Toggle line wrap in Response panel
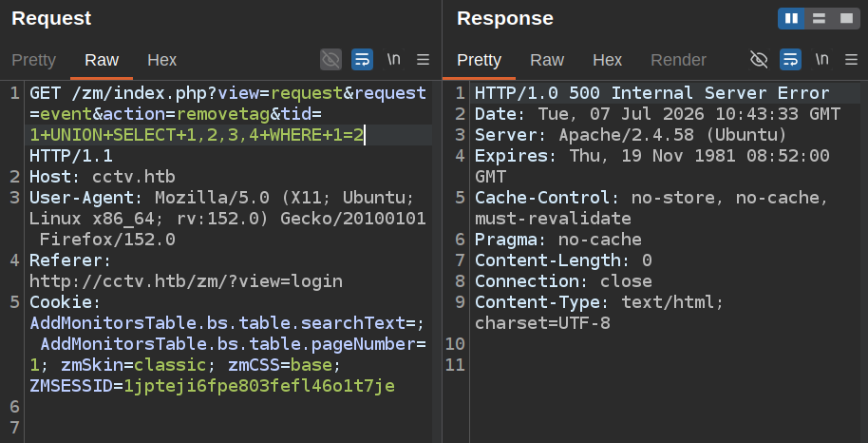868x443 pixels. tap(790, 59)
